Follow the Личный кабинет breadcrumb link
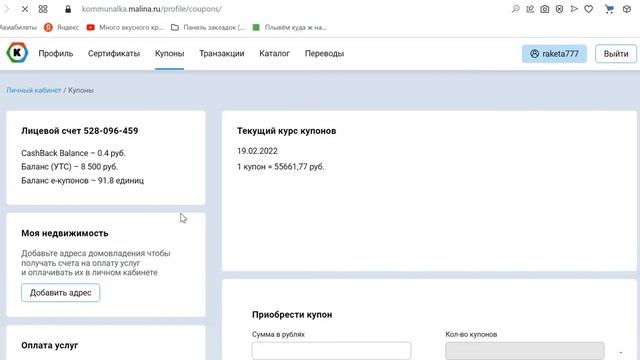The image size is (640, 360). (x=33, y=90)
